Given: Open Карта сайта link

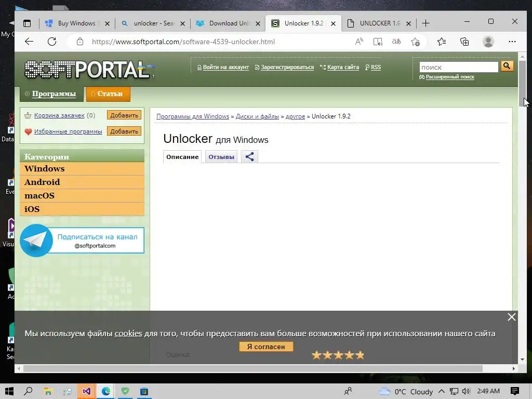Looking at the screenshot, I should point(343,67).
